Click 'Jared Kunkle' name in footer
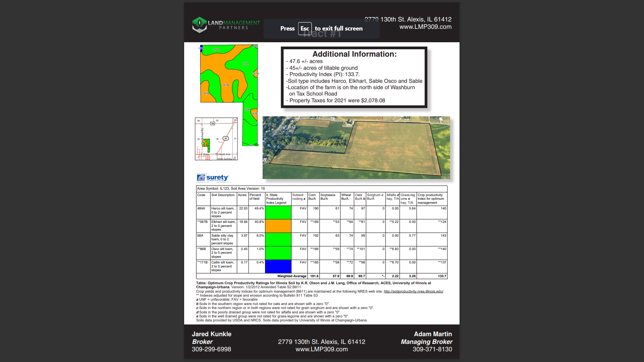Viewport: 644px width, 362px height. [212, 334]
